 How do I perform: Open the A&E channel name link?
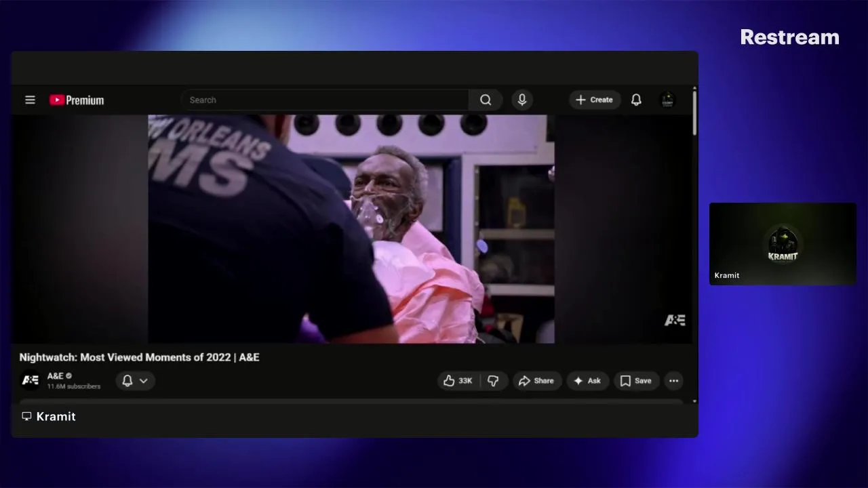coord(55,375)
